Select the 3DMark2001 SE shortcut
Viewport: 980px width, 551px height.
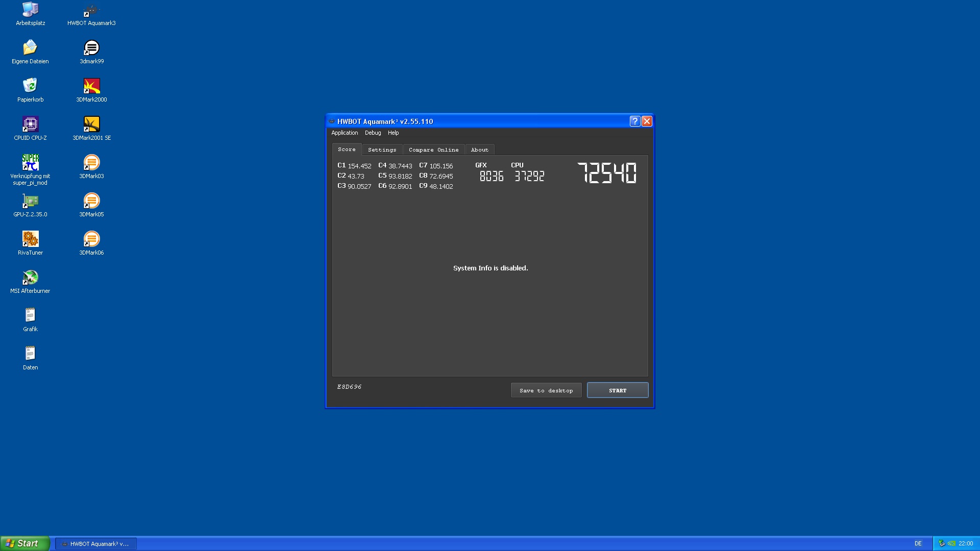91,129
